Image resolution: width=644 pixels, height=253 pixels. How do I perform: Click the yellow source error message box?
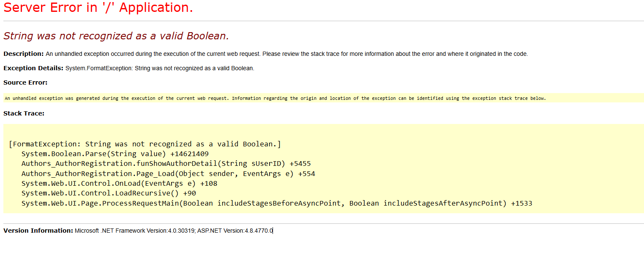point(323,98)
